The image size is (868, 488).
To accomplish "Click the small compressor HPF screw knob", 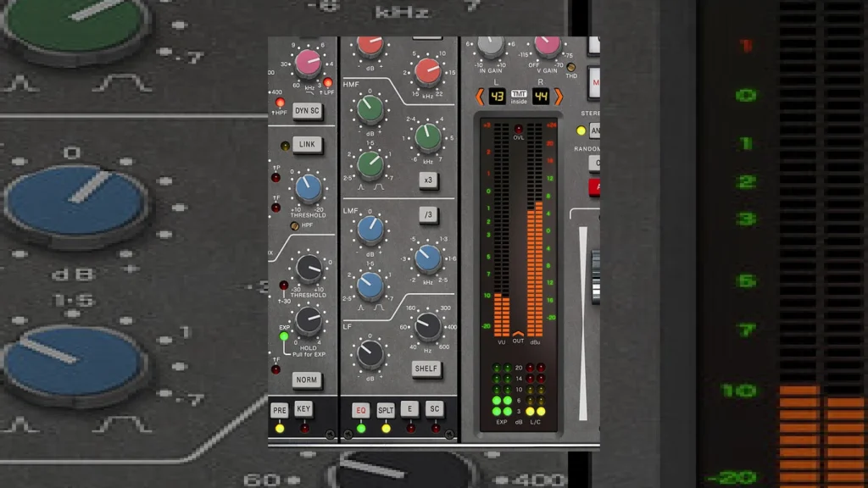I will [295, 225].
